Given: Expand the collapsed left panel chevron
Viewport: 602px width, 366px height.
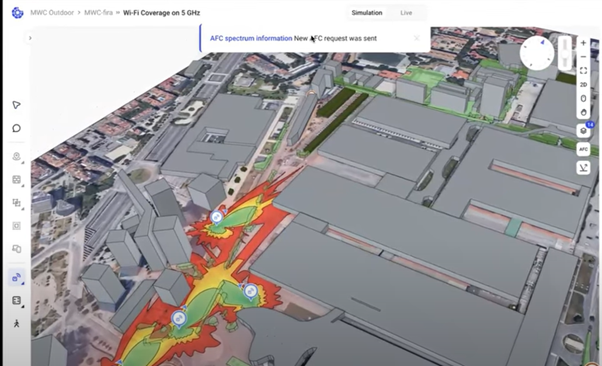Looking at the screenshot, I should [x=30, y=38].
